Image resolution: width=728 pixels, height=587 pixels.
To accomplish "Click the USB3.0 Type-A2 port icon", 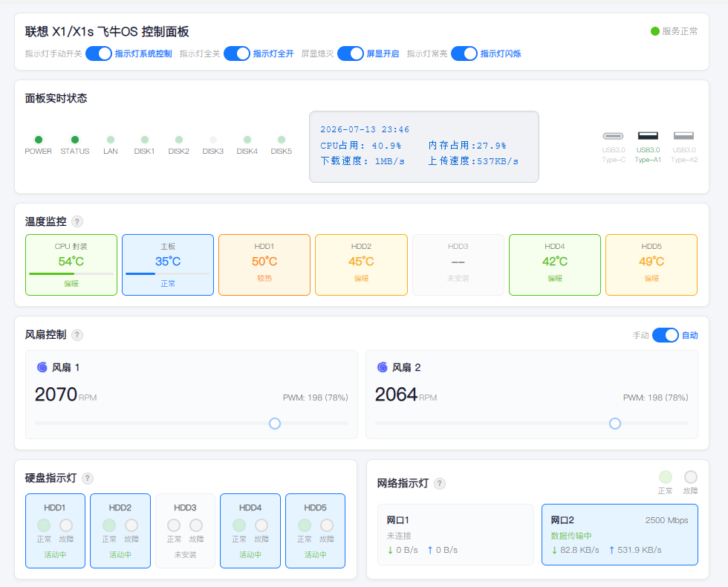I will point(683,136).
